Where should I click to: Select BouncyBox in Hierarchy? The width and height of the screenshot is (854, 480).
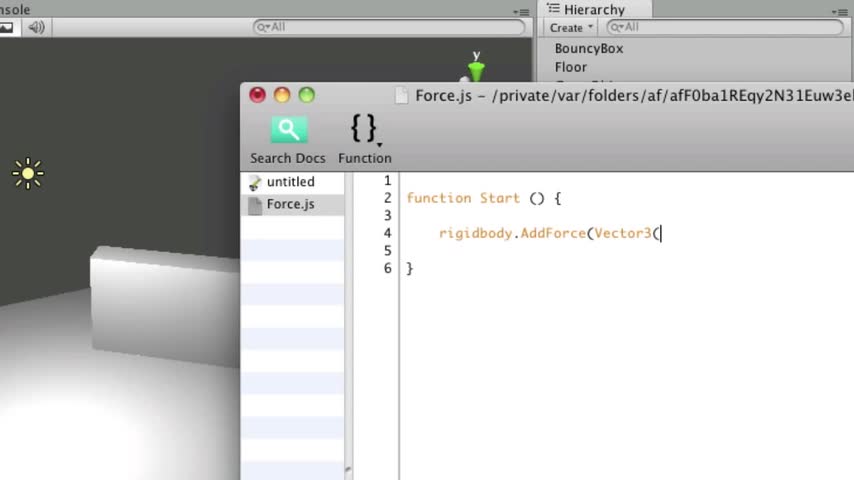tap(589, 48)
